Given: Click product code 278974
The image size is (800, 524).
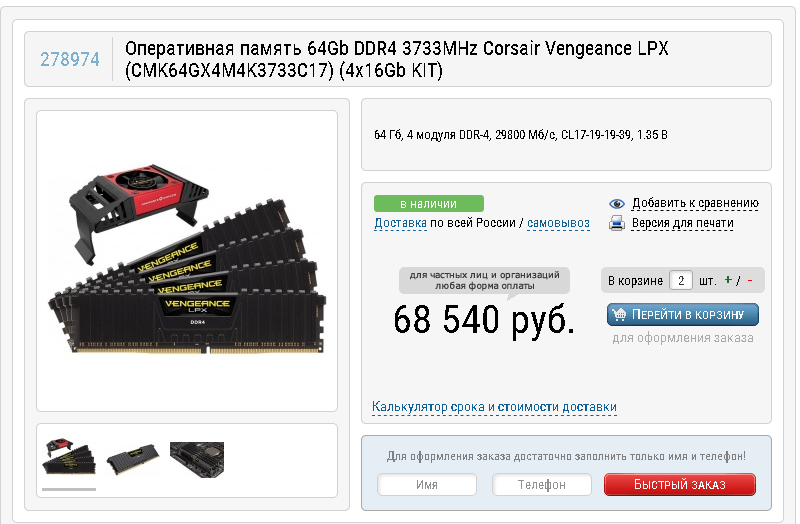Looking at the screenshot, I should click(70, 59).
